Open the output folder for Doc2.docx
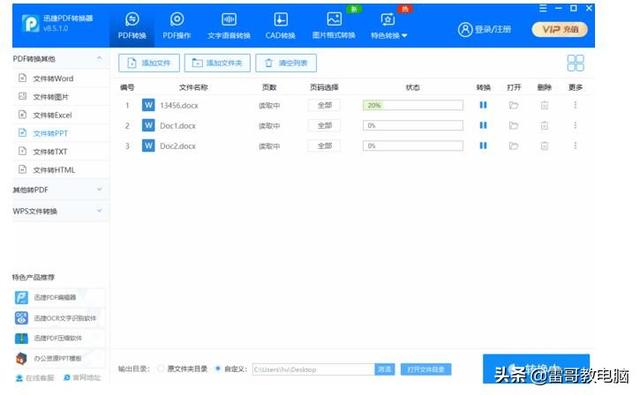The height and width of the screenshot is (395, 640). (513, 145)
